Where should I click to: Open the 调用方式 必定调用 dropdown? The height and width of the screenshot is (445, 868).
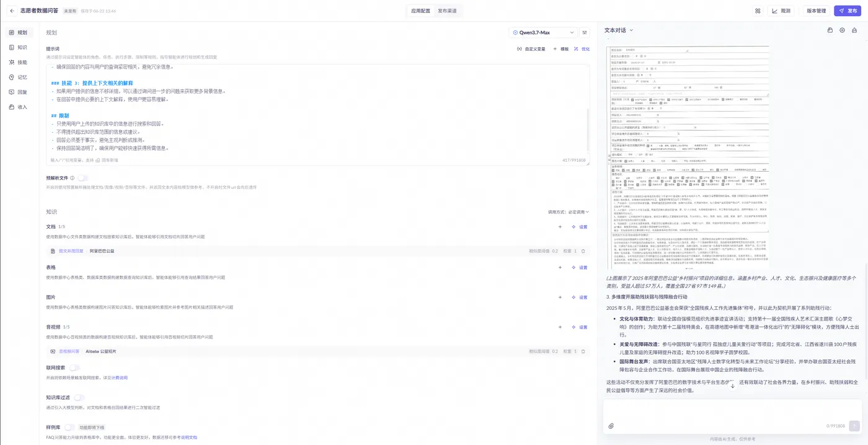coord(569,212)
